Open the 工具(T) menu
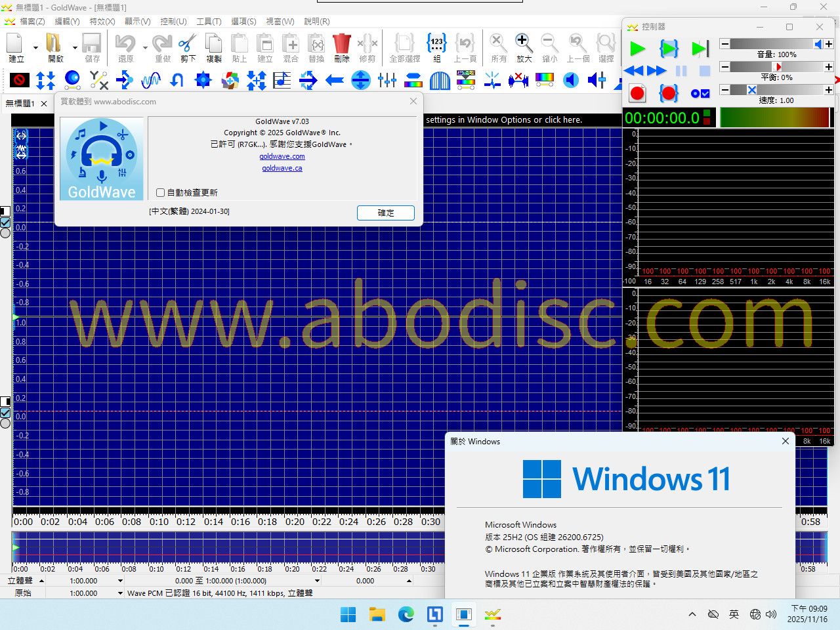 (209, 22)
